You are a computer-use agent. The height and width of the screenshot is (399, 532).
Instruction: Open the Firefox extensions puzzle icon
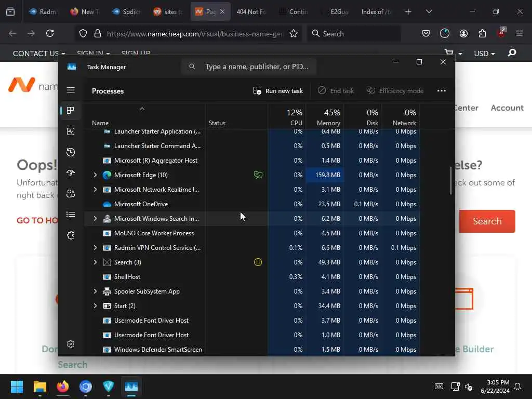[482, 33]
